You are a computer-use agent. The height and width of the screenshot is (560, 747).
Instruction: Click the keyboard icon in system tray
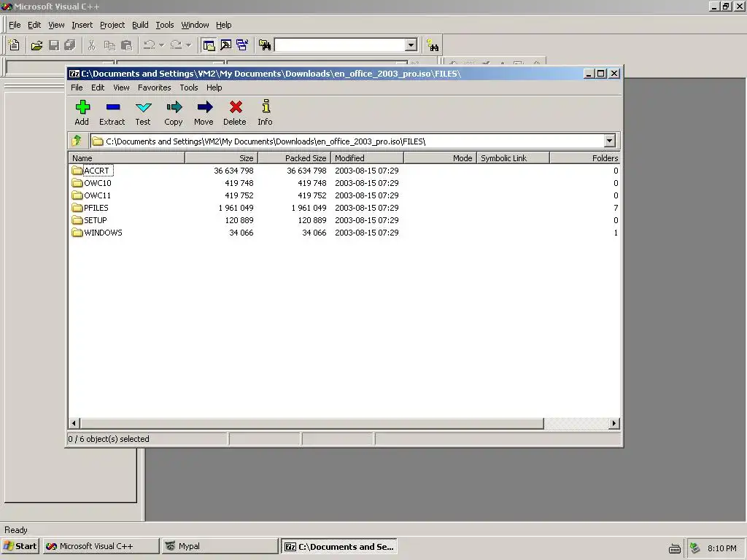tap(675, 548)
